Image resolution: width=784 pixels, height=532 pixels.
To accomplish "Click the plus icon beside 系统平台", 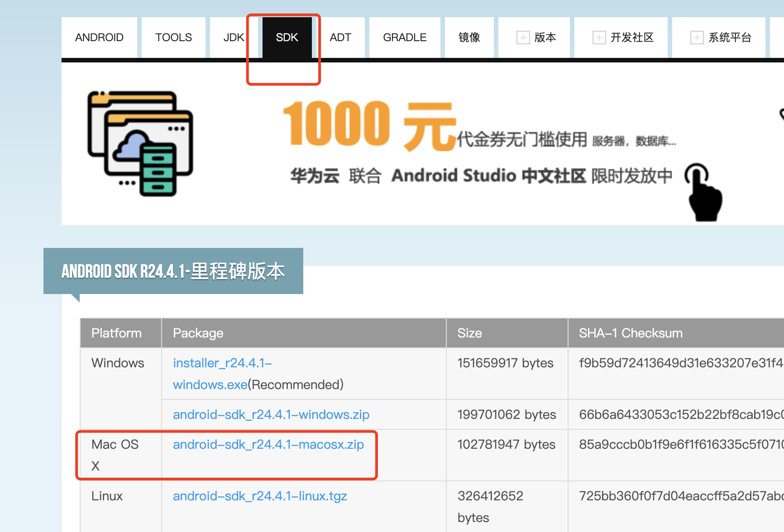I will [697, 38].
